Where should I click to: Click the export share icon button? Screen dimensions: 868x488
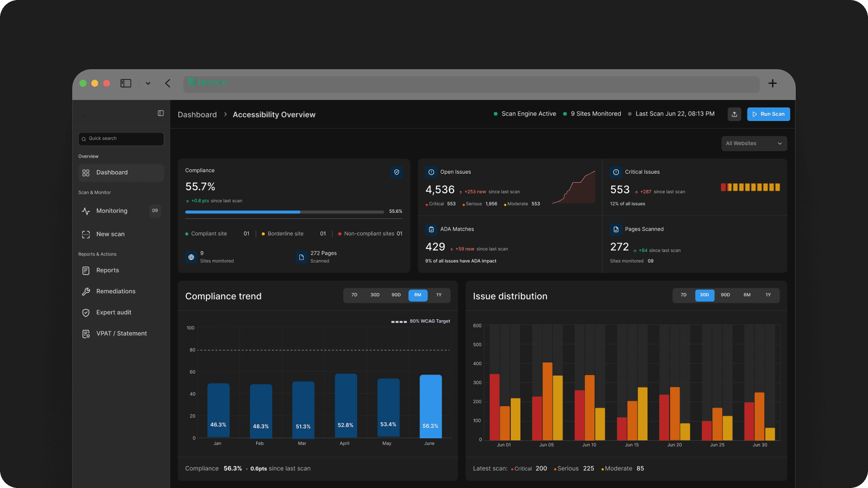pyautogui.click(x=734, y=114)
